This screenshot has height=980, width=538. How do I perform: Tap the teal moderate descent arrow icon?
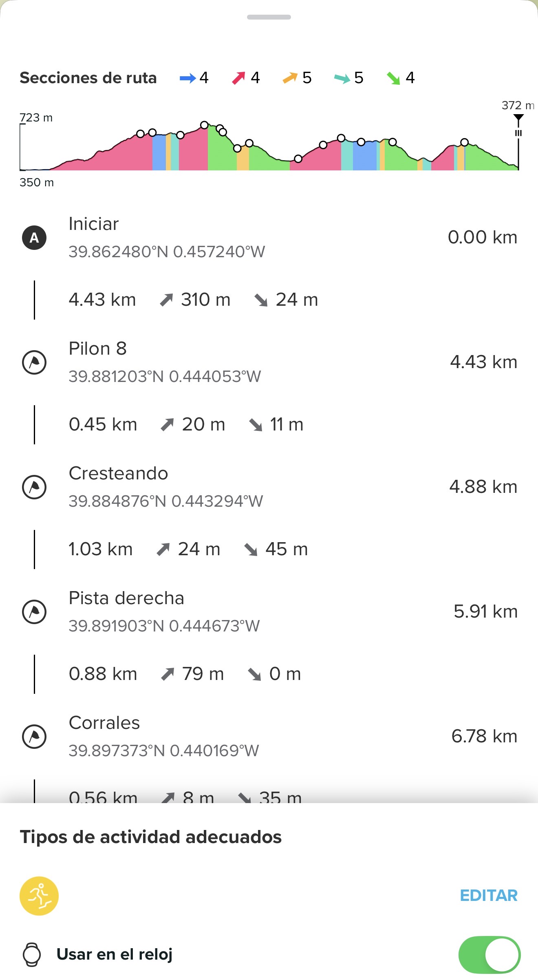pyautogui.click(x=342, y=78)
